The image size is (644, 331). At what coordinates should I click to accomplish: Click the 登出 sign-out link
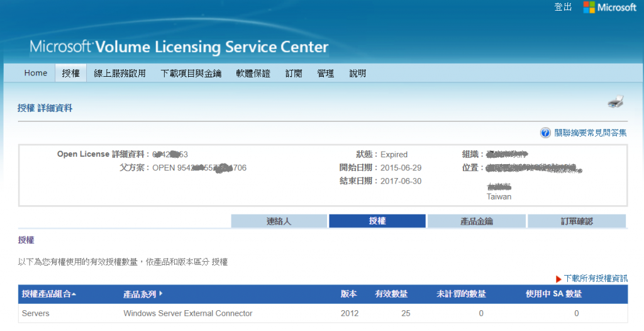point(563,7)
